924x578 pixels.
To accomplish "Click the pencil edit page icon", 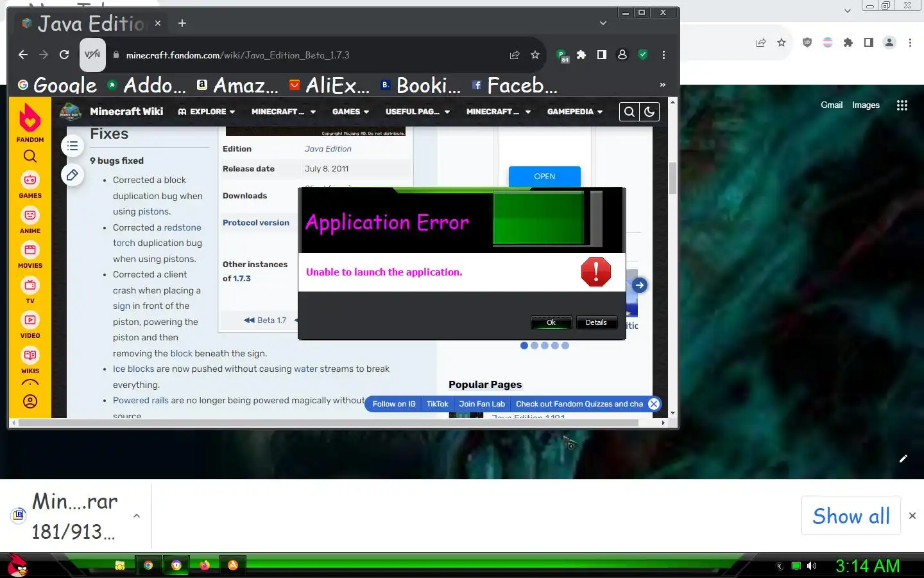I will pos(73,175).
